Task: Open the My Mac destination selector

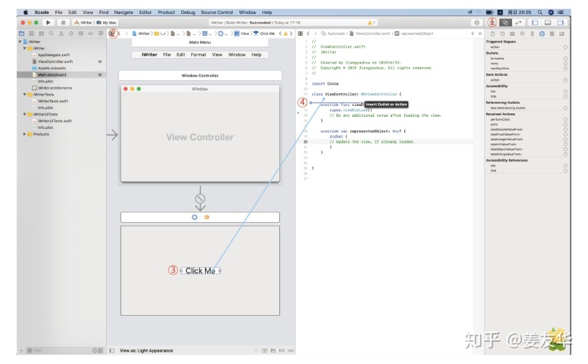Action: click(106, 23)
